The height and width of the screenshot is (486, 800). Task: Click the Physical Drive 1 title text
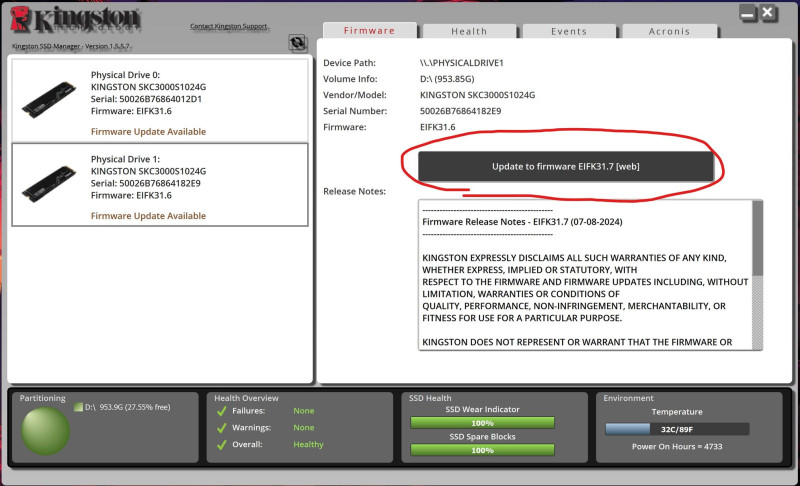click(x=126, y=159)
